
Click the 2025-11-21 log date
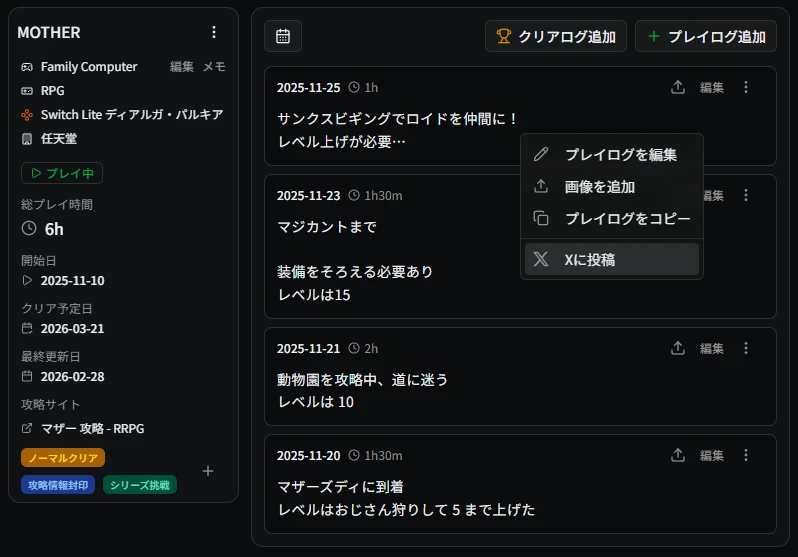point(308,348)
